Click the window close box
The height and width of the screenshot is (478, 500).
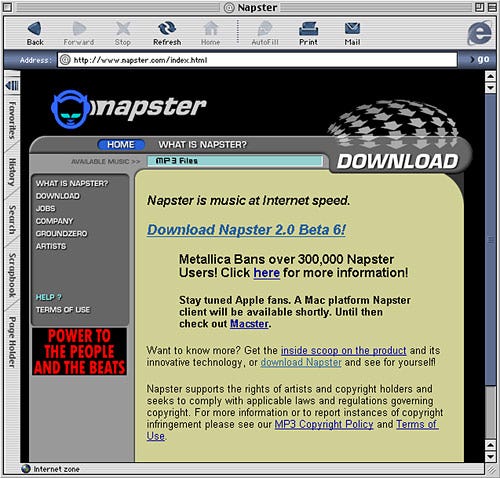tap(7, 7)
